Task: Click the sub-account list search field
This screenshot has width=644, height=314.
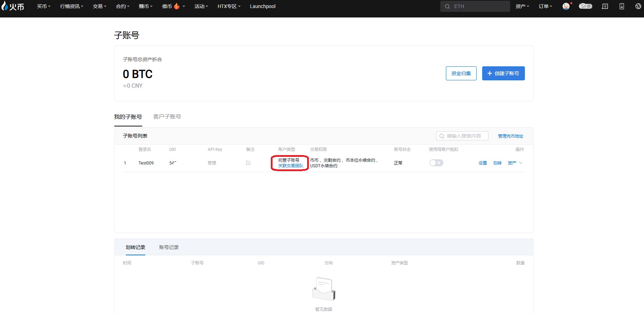Action: tap(464, 136)
